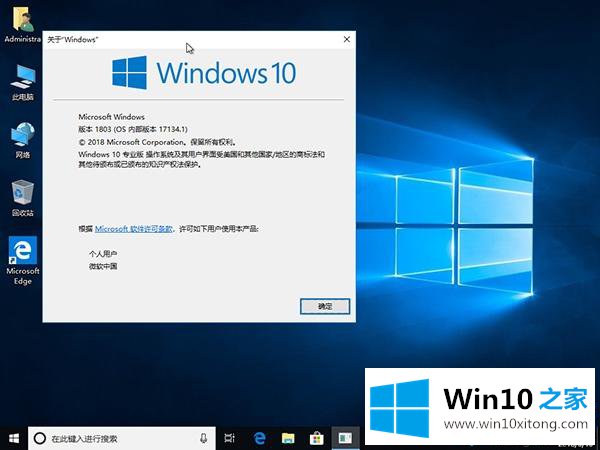
Task: Focus the taskbar search input field
Action: pyautogui.click(x=122, y=438)
